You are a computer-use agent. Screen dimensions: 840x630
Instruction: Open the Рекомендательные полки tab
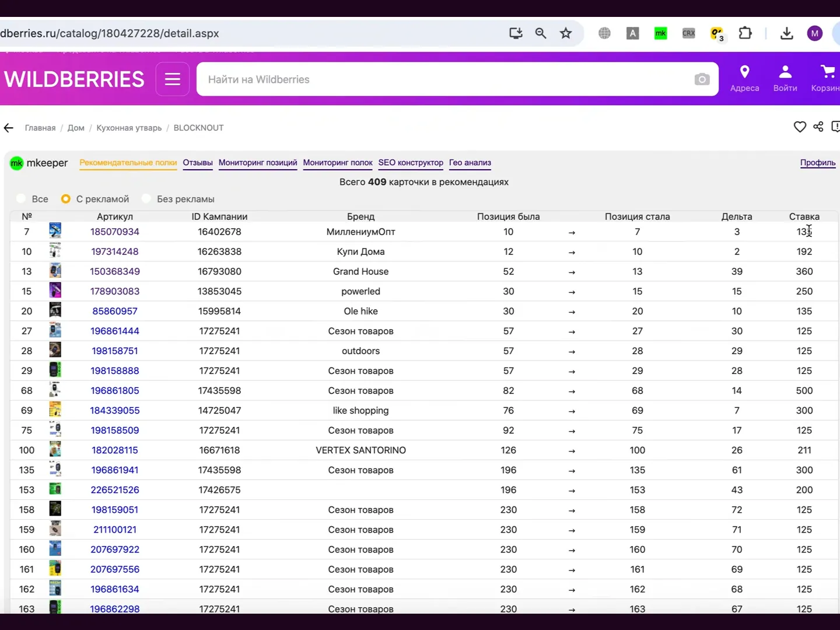(128, 163)
